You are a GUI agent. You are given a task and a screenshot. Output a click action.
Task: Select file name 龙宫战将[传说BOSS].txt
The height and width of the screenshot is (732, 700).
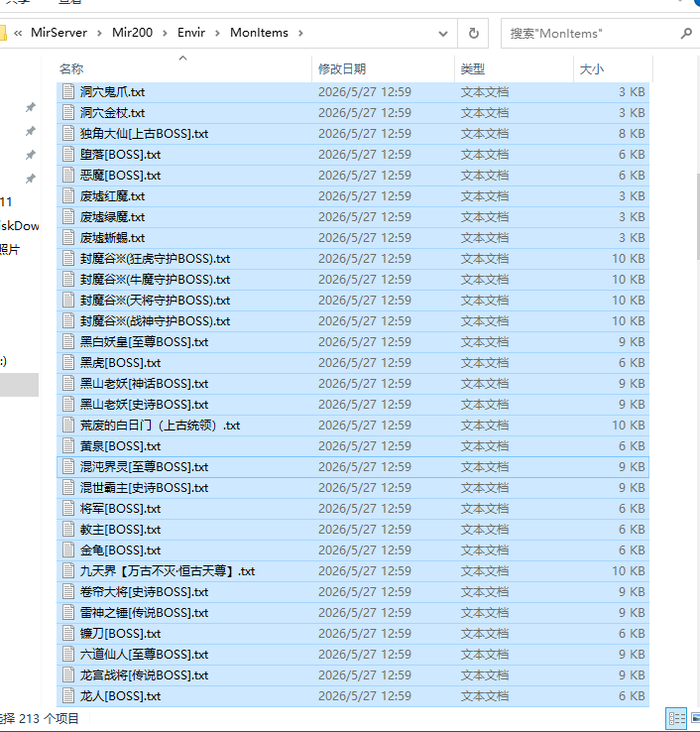click(144, 675)
